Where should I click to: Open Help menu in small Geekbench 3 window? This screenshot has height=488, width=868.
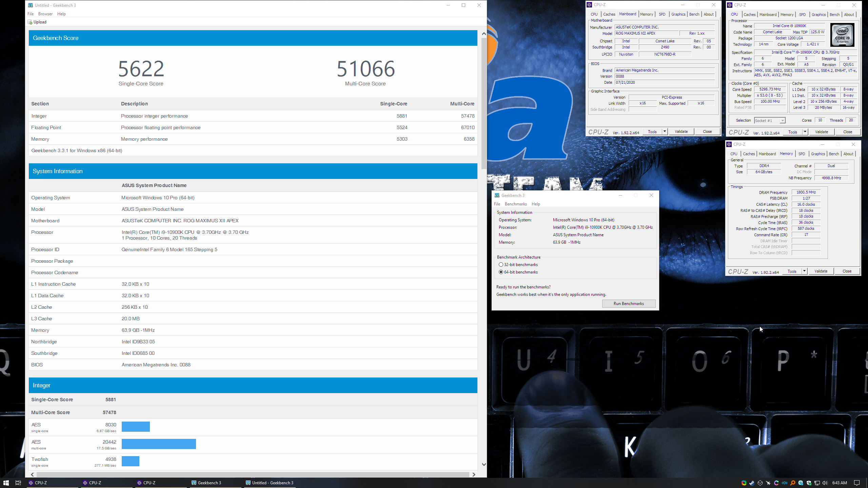coord(536,204)
